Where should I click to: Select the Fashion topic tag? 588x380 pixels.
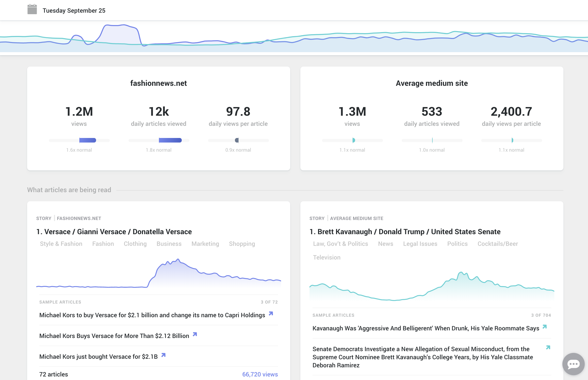coord(103,244)
